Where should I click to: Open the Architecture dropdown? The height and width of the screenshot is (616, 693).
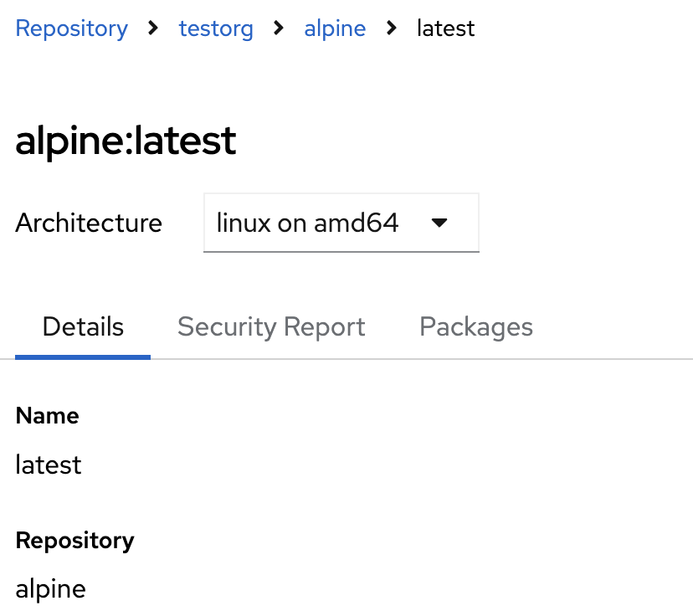(x=341, y=223)
